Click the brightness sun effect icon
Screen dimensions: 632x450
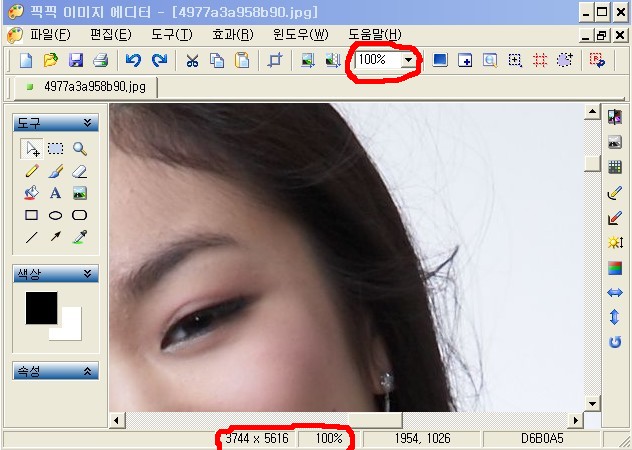(x=615, y=242)
